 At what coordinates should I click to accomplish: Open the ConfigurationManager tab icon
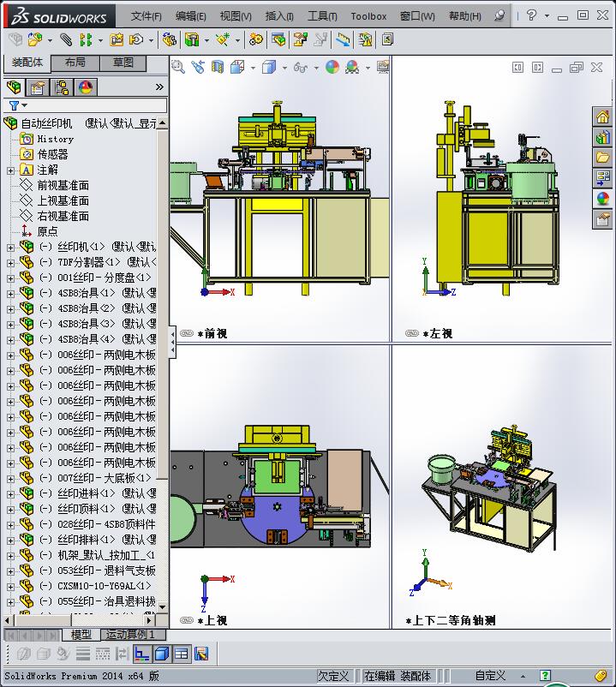(62, 87)
